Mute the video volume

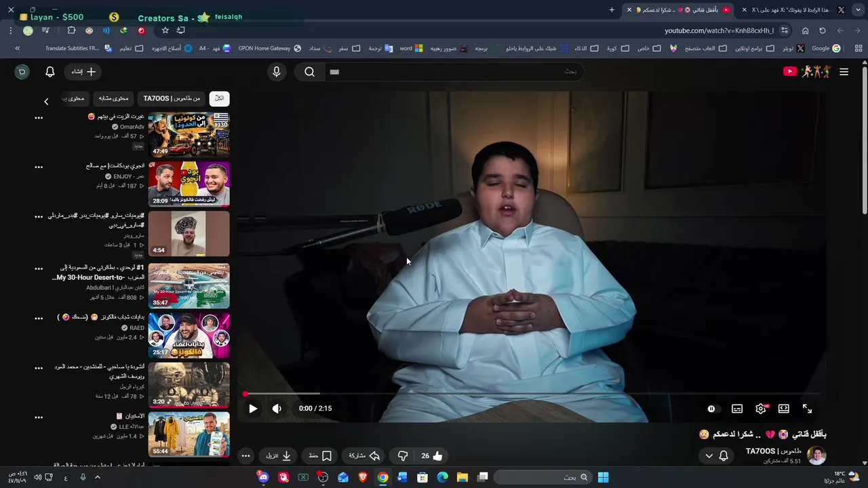tap(277, 409)
